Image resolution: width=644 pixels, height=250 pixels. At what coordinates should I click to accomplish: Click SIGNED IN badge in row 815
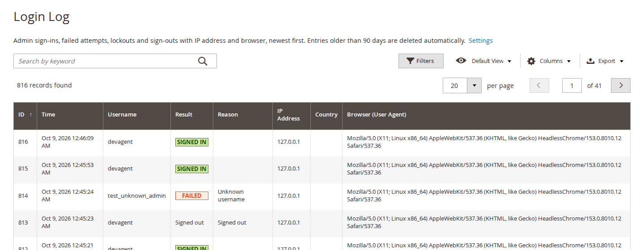[192, 169]
